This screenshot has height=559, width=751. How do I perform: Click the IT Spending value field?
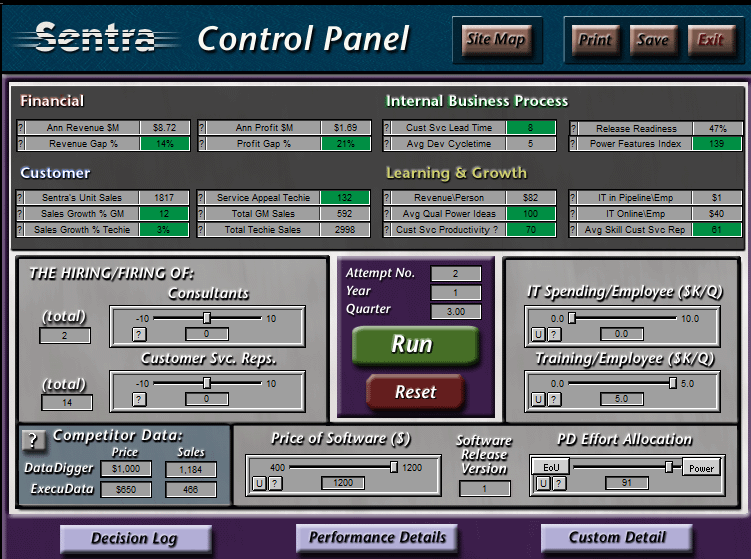622,334
